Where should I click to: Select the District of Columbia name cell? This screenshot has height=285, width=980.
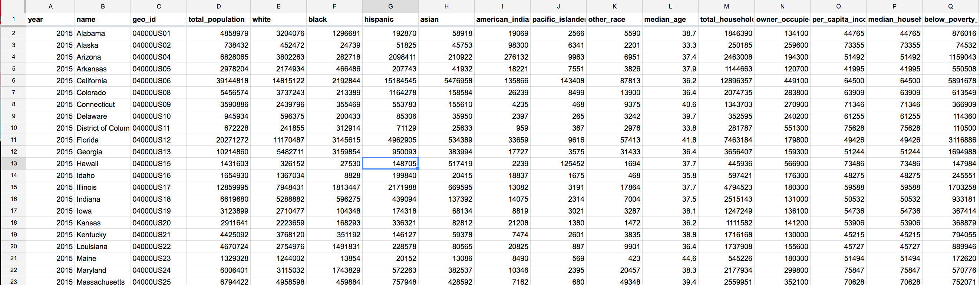(x=102, y=128)
